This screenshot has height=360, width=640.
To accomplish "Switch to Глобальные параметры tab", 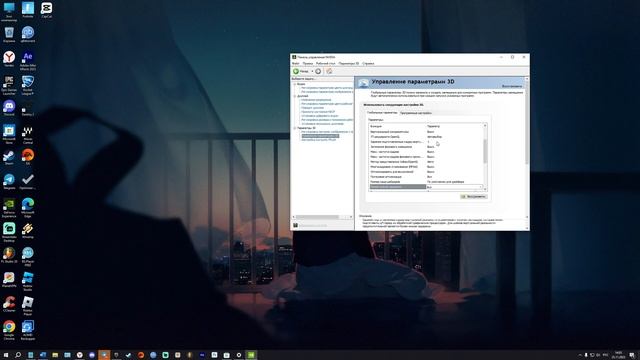I will 382,113.
